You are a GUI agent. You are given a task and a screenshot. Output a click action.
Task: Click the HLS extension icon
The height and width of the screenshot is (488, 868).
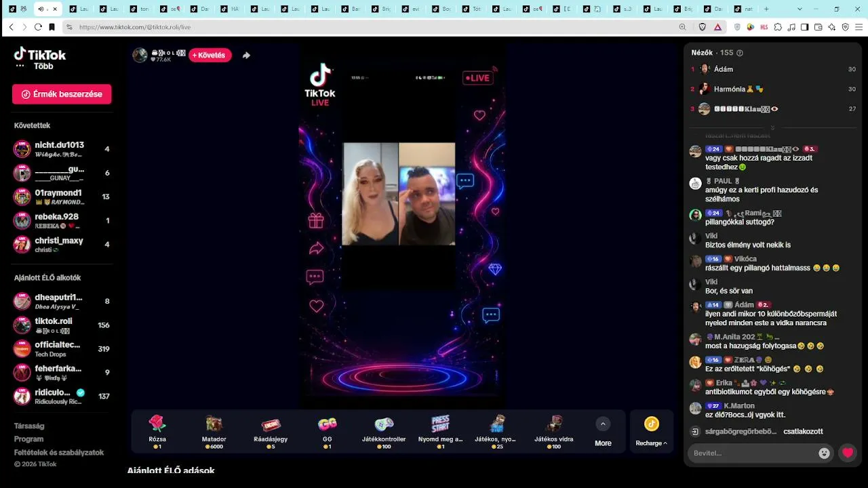pyautogui.click(x=764, y=27)
